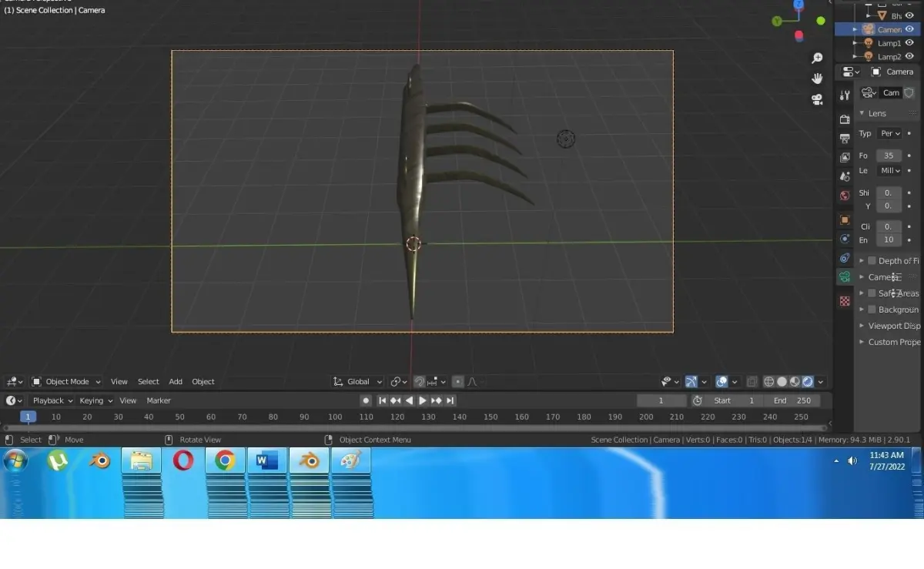Enable the Safe Areas checkbox
The image size is (924, 569).
click(x=872, y=293)
